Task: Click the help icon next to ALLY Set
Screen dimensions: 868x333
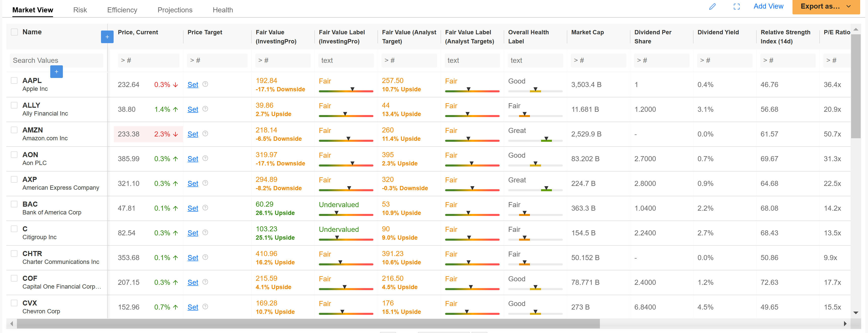Action: [205, 109]
